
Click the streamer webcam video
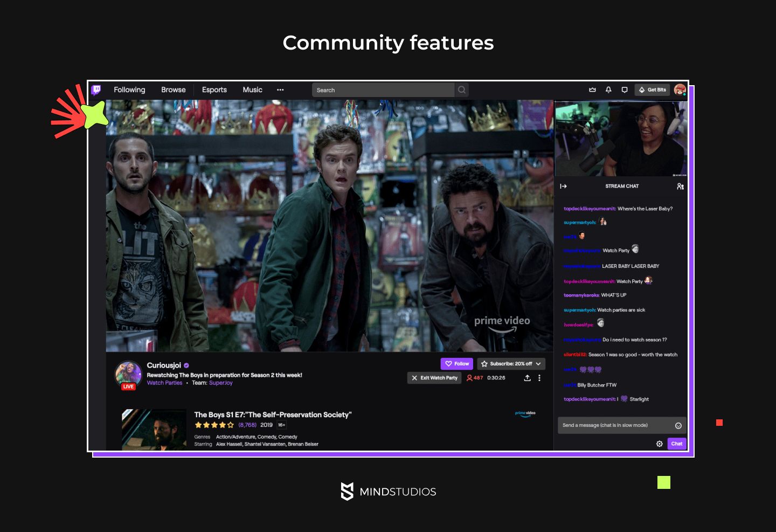[x=621, y=139]
